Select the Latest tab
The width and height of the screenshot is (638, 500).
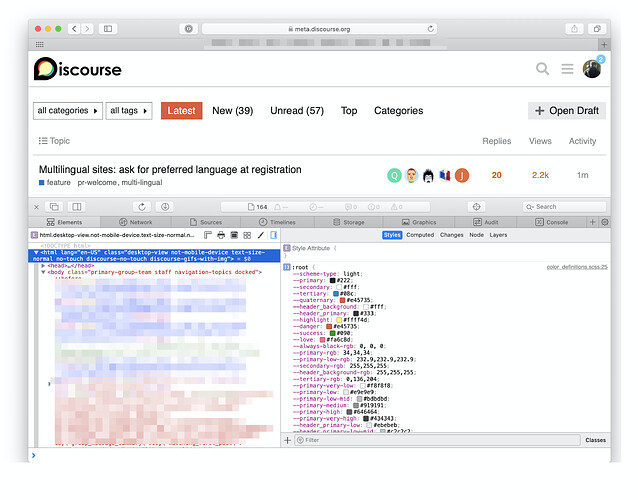[181, 111]
